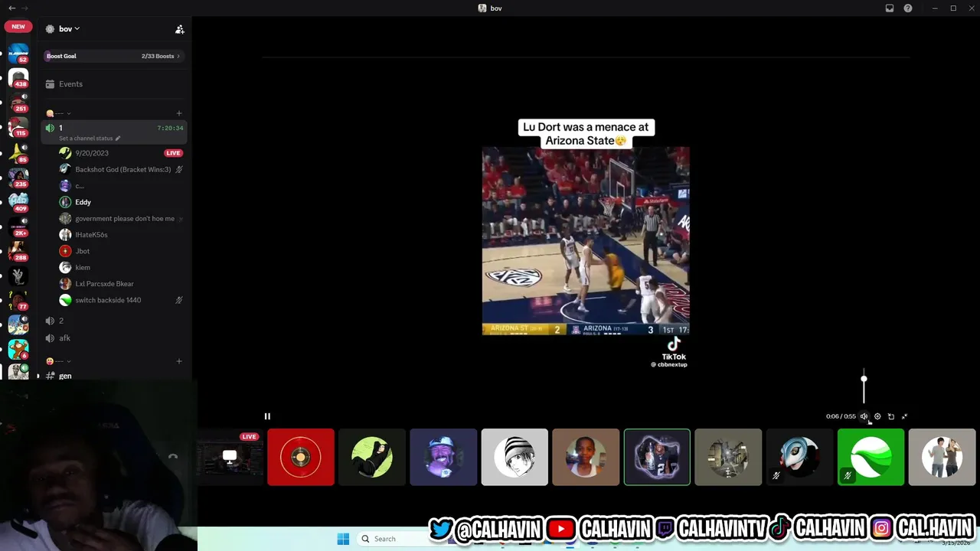Image resolution: width=980 pixels, height=551 pixels.
Task: Select the highlighted speaking participant tile
Action: [x=657, y=458]
